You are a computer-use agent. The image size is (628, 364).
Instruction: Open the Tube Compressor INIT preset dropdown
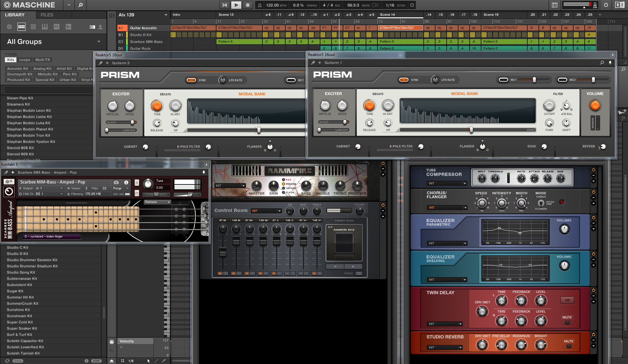(447, 183)
